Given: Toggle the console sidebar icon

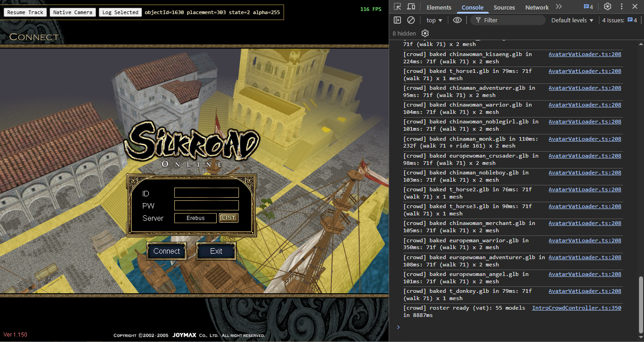Looking at the screenshot, I should 397,20.
